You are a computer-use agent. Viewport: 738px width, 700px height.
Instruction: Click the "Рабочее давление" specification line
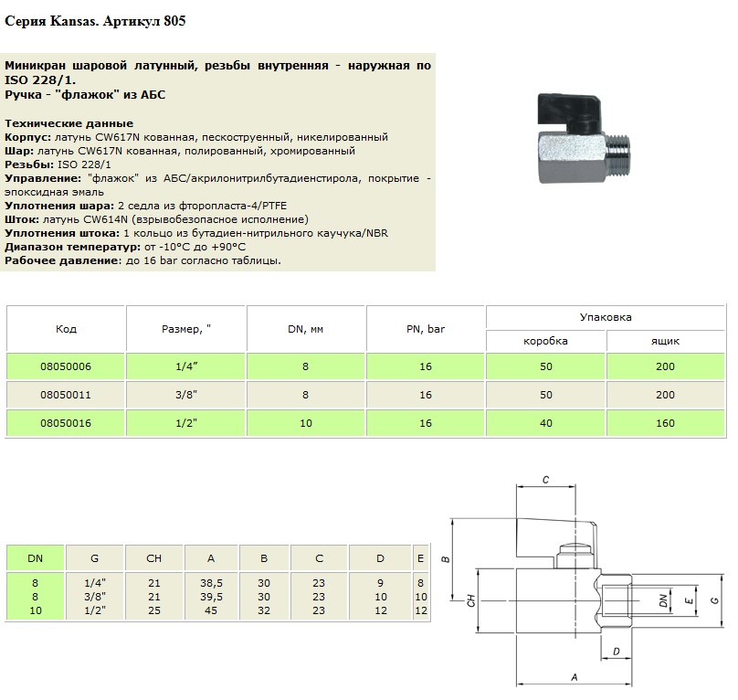tap(143, 260)
